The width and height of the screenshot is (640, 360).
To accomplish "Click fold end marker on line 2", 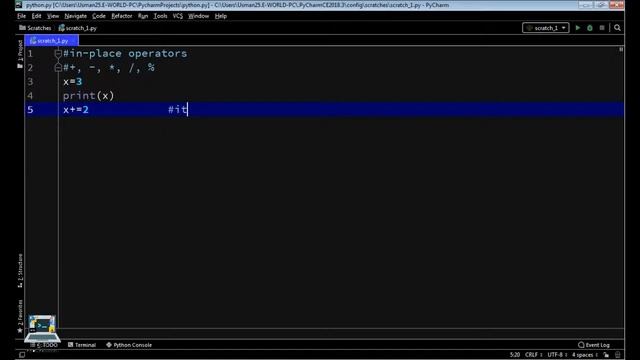I will pos(58,68).
